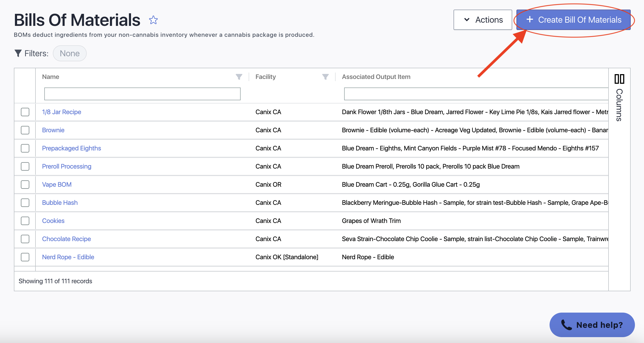Click the Filters funnel icon
The height and width of the screenshot is (343, 644).
point(18,53)
